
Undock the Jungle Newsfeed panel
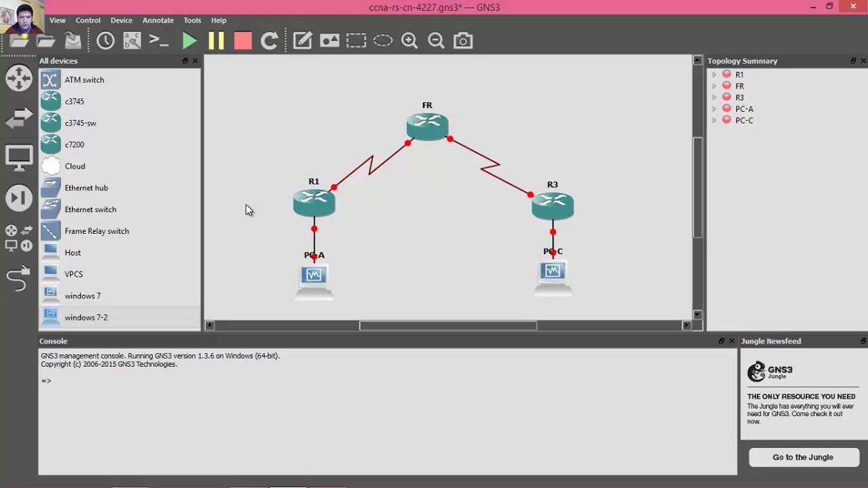[x=863, y=341]
